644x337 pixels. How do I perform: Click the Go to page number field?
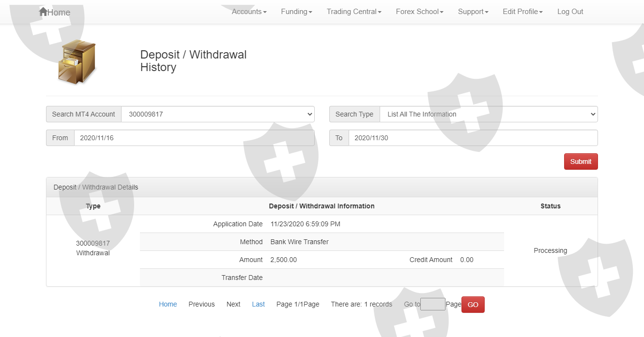pyautogui.click(x=432, y=304)
